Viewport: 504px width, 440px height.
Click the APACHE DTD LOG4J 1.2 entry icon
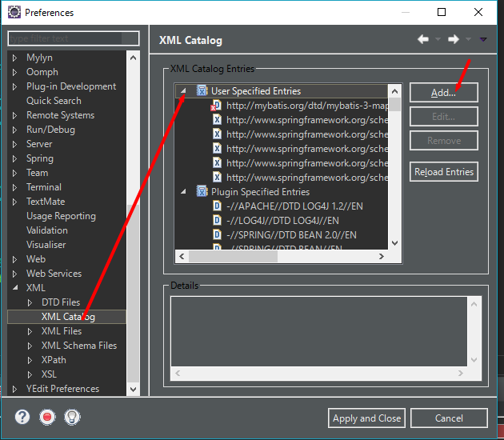218,206
